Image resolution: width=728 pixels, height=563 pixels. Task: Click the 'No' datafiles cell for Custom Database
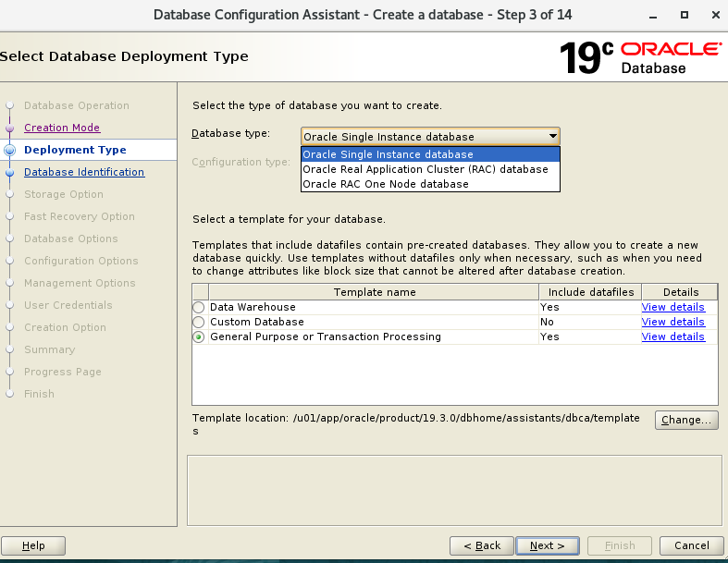point(590,322)
